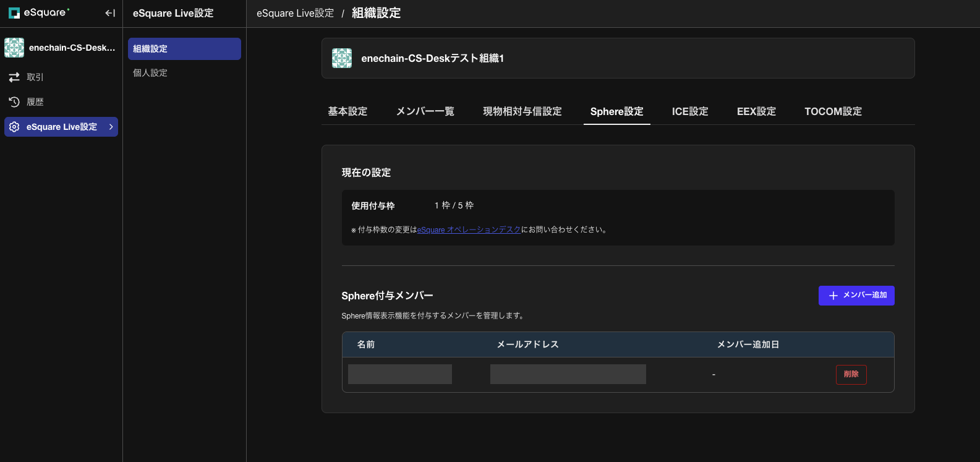Click the eSquare Live設定 panel heading
The height and width of the screenshot is (462, 980).
[x=173, y=13]
